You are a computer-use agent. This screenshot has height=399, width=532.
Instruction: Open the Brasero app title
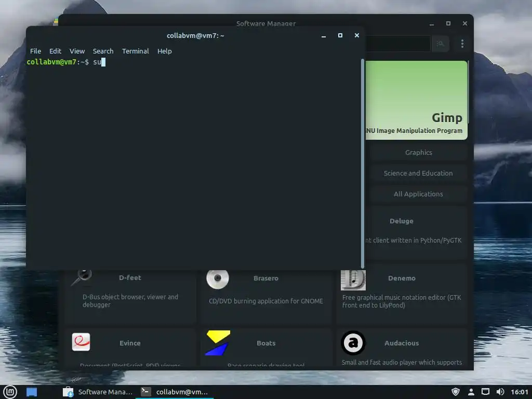pos(266,278)
